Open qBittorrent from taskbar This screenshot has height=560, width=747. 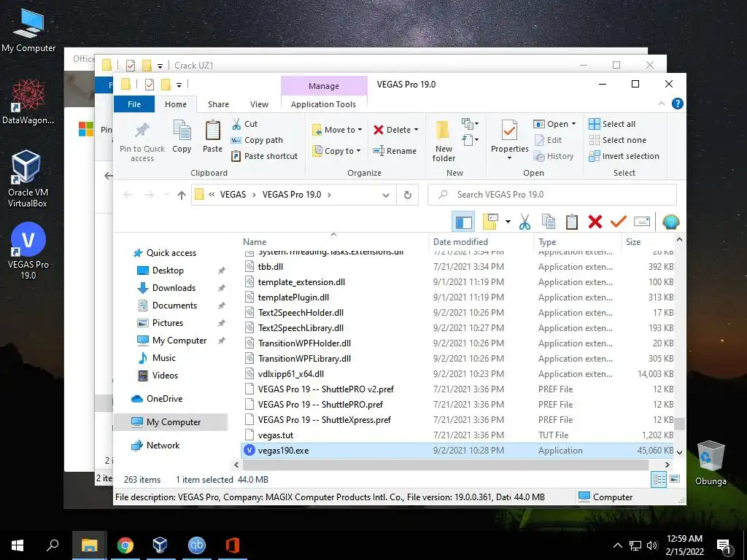(x=197, y=545)
